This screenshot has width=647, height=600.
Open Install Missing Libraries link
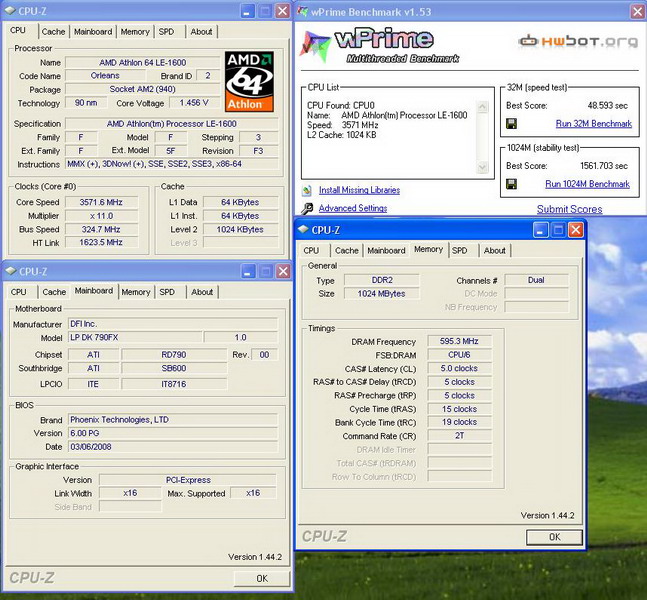point(359,190)
